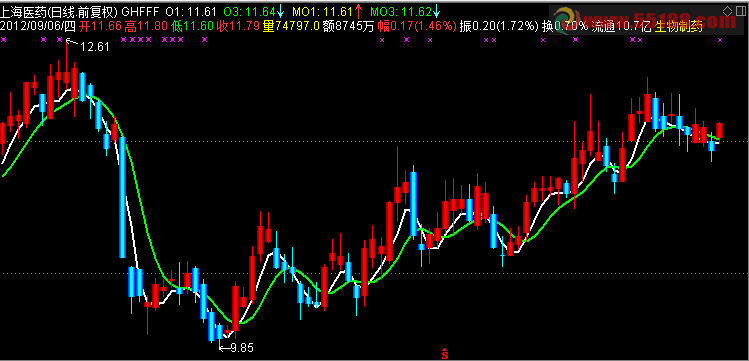
Task: Click the 55188 swirl logo watermark
Action: tap(568, 20)
